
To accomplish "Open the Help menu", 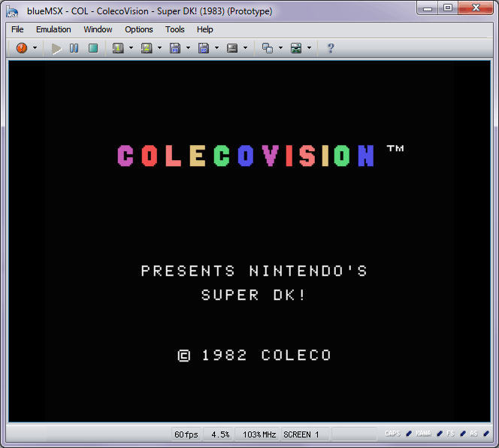I will pos(204,29).
